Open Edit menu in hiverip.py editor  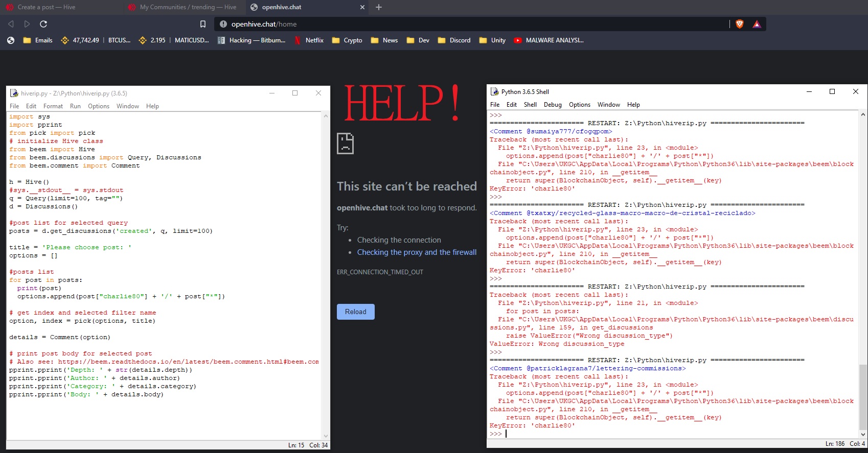[x=31, y=106]
